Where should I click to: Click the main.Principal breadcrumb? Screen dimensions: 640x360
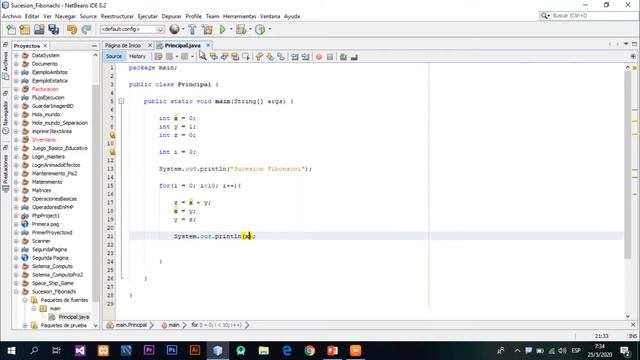[131, 325]
